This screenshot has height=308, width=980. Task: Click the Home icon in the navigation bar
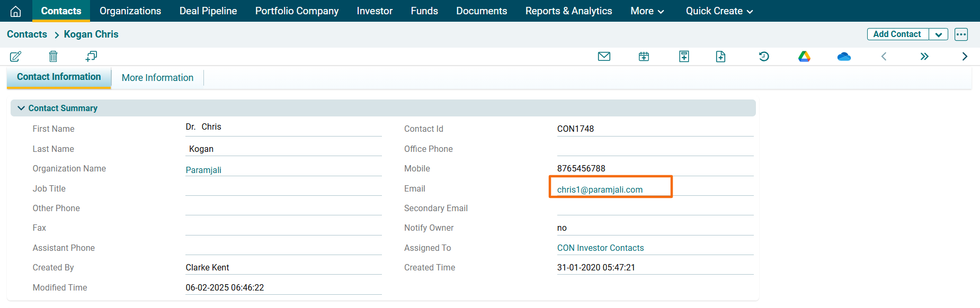pyautogui.click(x=16, y=11)
